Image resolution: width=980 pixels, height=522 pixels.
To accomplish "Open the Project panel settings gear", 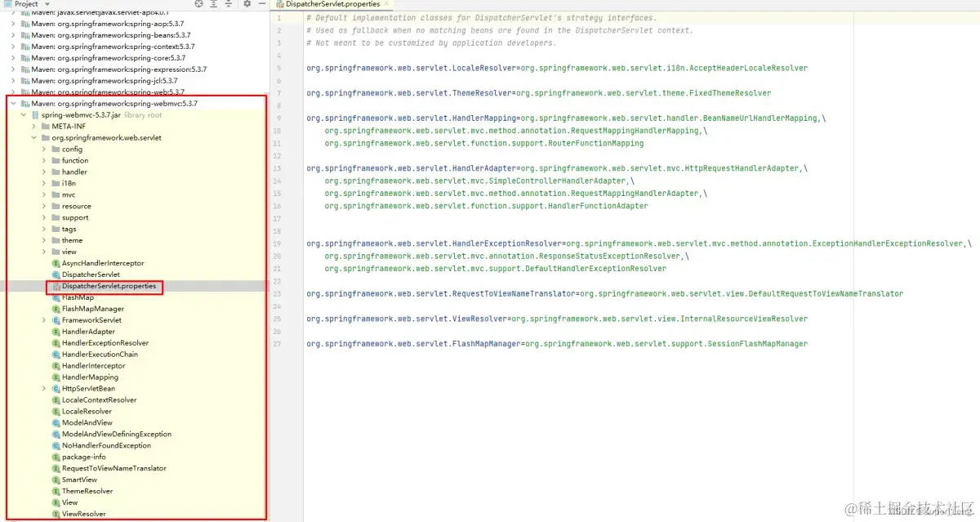I will point(247,4).
